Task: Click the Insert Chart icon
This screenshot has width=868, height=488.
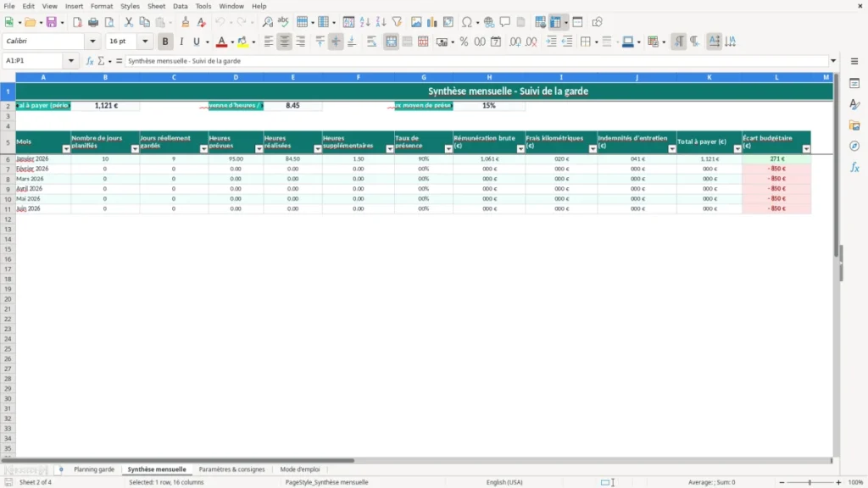Action: (x=432, y=22)
